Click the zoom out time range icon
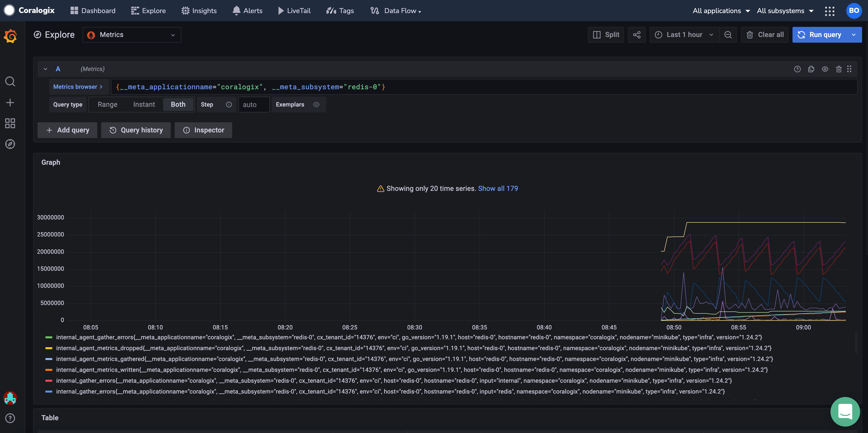The image size is (868, 433). point(728,35)
